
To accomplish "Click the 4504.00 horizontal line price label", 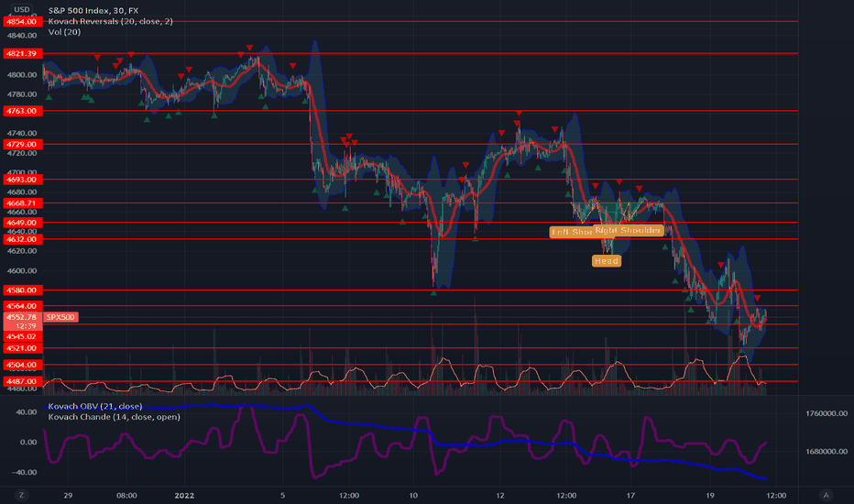I will coord(22,365).
